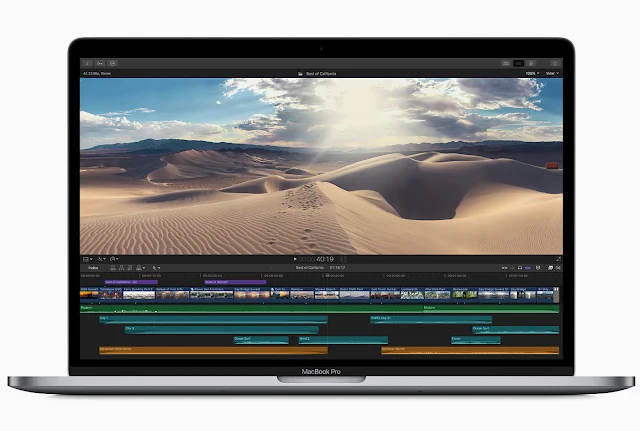The image size is (640, 431).
Task: Select the City 1 teal audio clip
Action: 213,320
